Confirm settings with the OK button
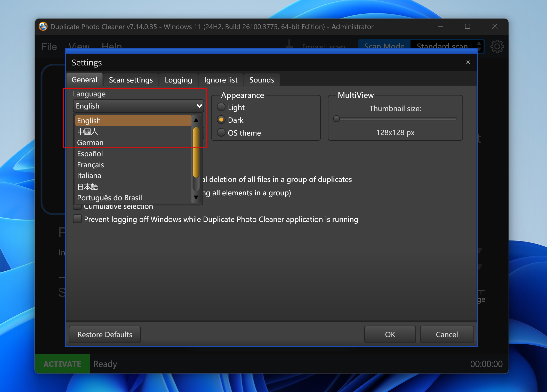 tap(390, 334)
